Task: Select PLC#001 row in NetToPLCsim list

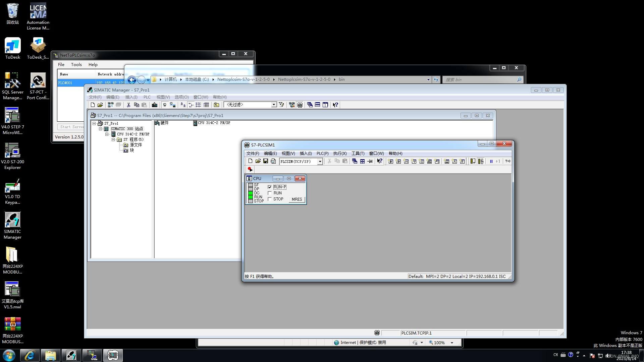Action: [70, 83]
